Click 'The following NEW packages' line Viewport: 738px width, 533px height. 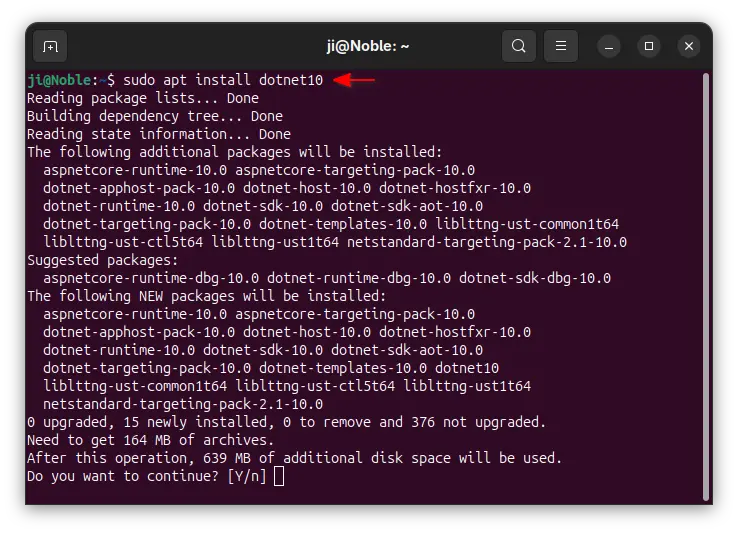[x=207, y=296]
